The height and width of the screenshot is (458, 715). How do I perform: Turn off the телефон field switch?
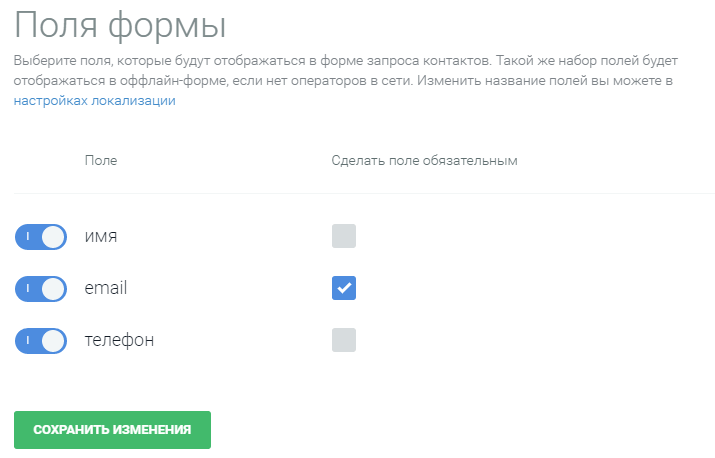tap(40, 341)
